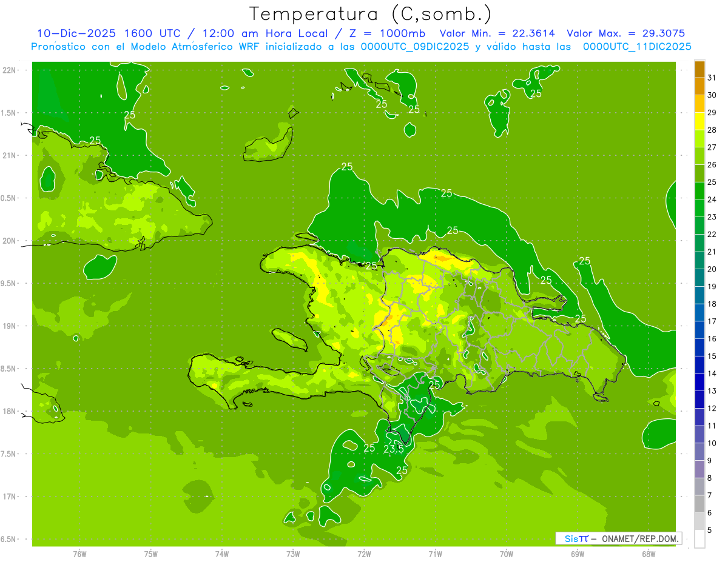Click the "72W" longitude axis label
This screenshot has height=562, width=728.
coord(364,554)
